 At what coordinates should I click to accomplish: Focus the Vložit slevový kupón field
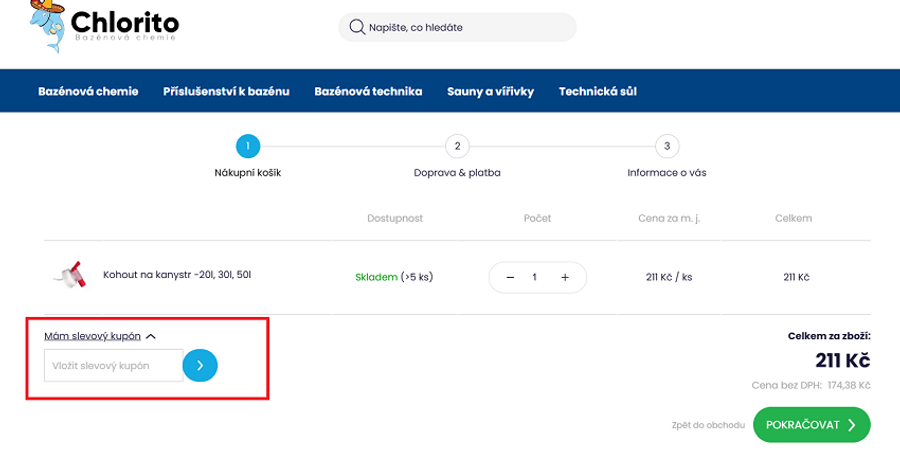point(113,365)
